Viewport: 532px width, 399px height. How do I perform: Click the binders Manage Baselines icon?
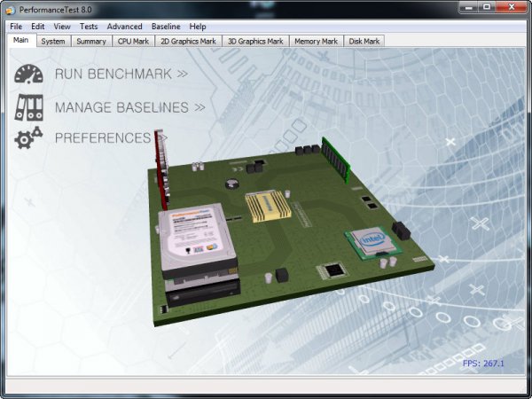pyautogui.click(x=29, y=107)
